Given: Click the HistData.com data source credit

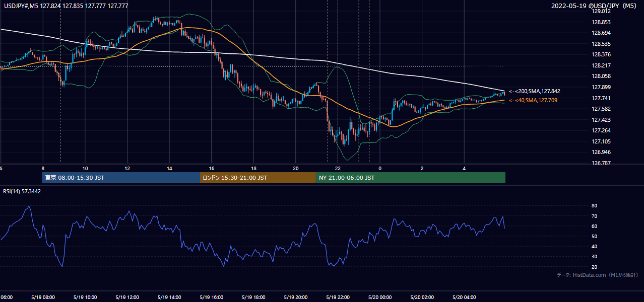Looking at the screenshot, I should 598,275.
